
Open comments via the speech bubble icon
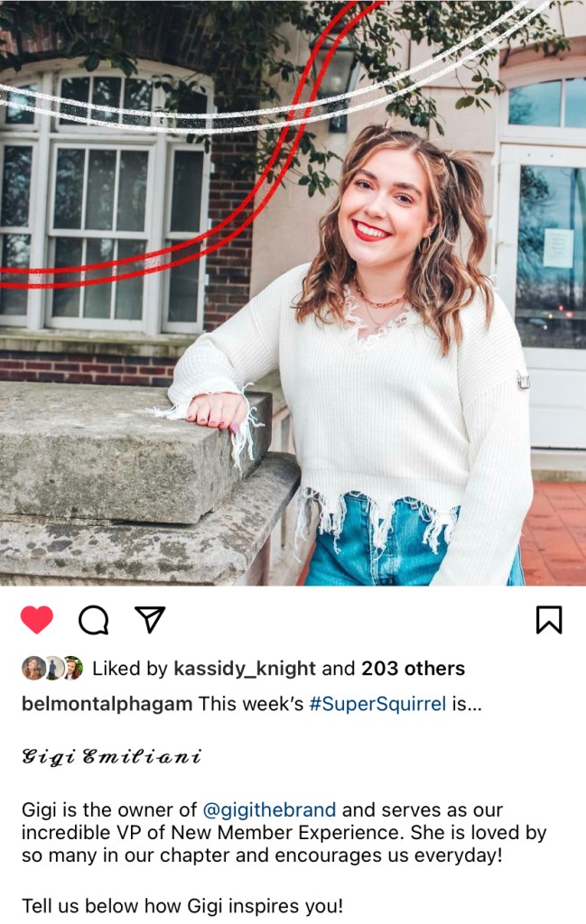click(94, 620)
